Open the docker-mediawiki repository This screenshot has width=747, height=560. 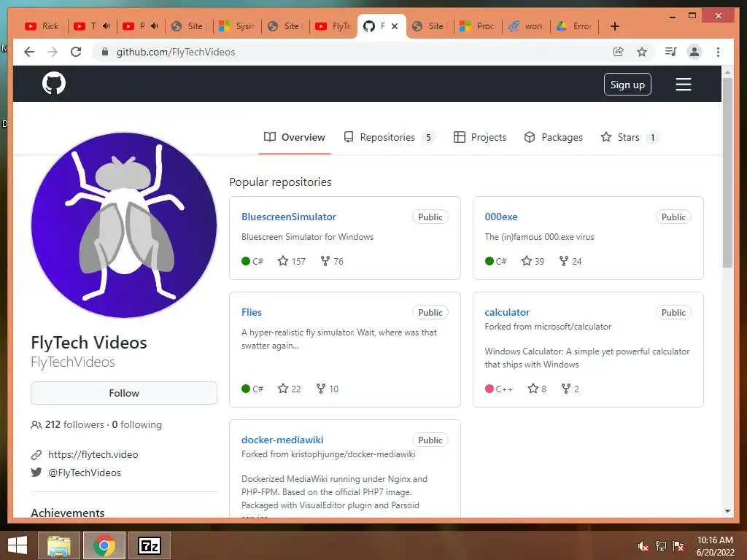pyautogui.click(x=282, y=440)
